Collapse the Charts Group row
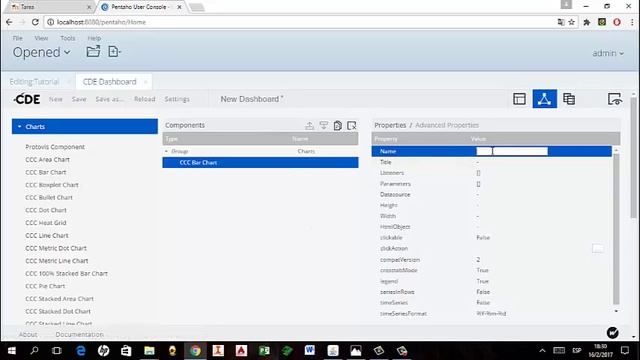The image size is (640, 360). point(167,151)
